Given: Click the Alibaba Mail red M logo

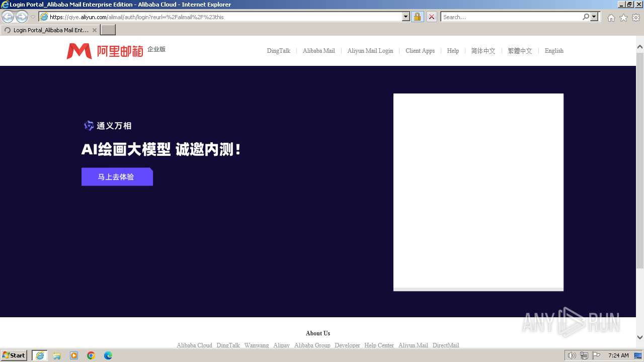Looking at the screenshot, I should pos(79,51).
